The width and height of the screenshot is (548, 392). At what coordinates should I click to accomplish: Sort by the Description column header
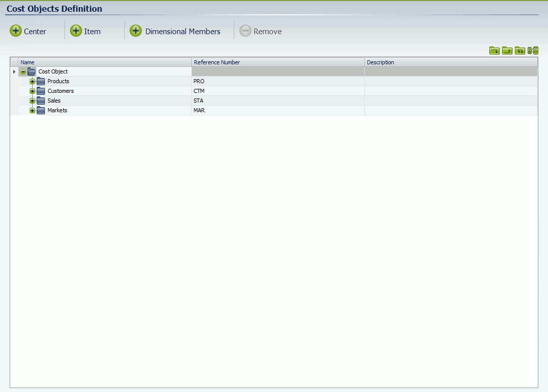click(451, 62)
